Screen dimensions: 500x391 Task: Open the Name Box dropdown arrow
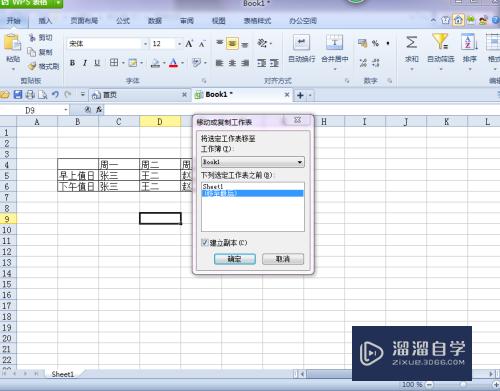click(66, 110)
